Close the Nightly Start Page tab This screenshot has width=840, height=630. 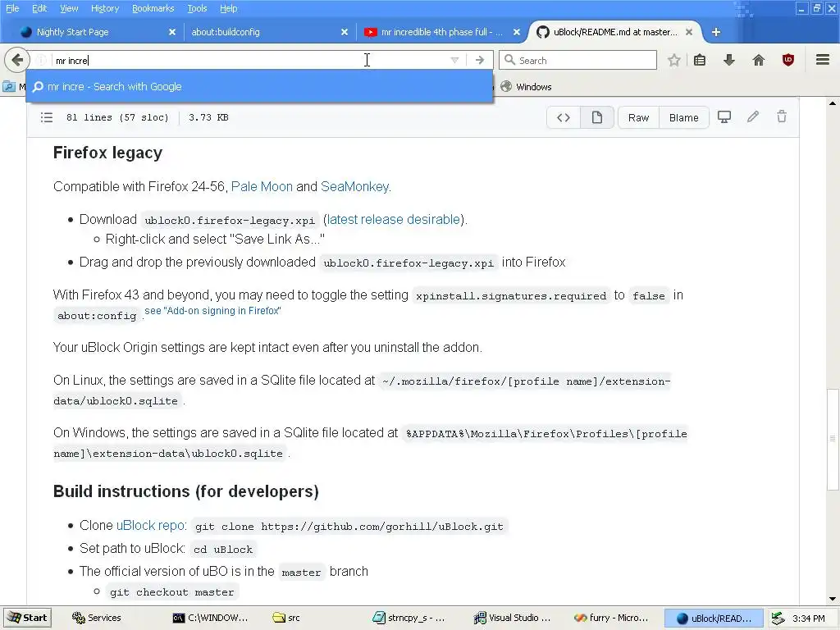click(x=172, y=32)
